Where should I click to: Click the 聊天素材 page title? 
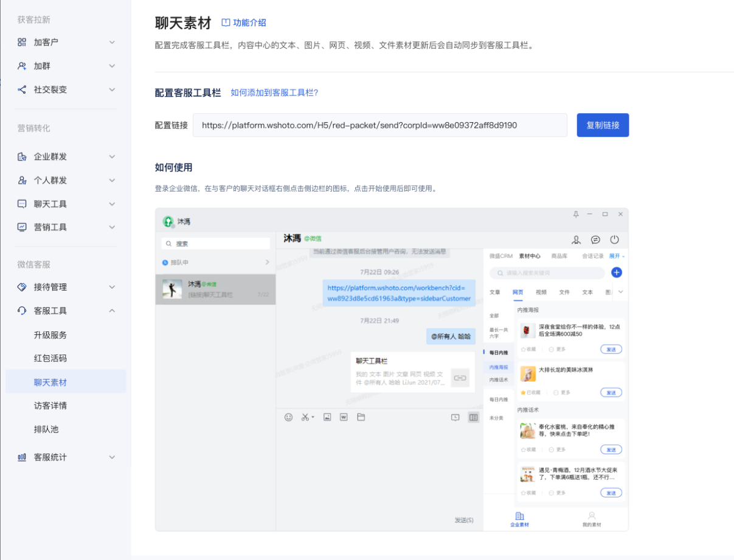point(183,23)
